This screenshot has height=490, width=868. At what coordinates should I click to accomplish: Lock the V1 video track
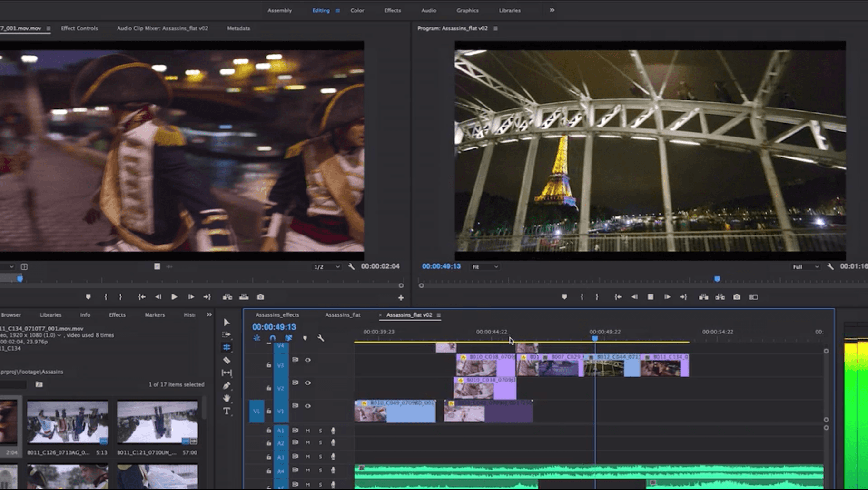coord(269,412)
